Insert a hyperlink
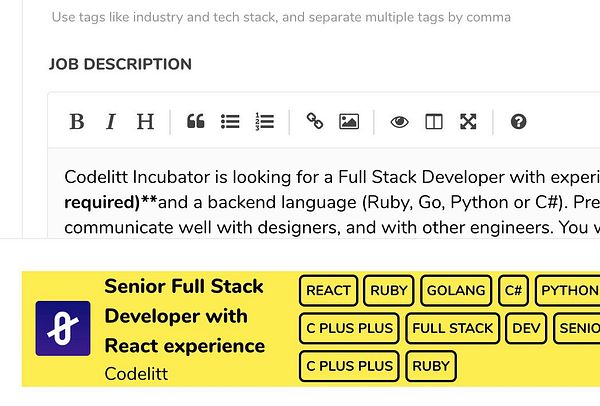The width and height of the screenshot is (600, 406). (315, 122)
